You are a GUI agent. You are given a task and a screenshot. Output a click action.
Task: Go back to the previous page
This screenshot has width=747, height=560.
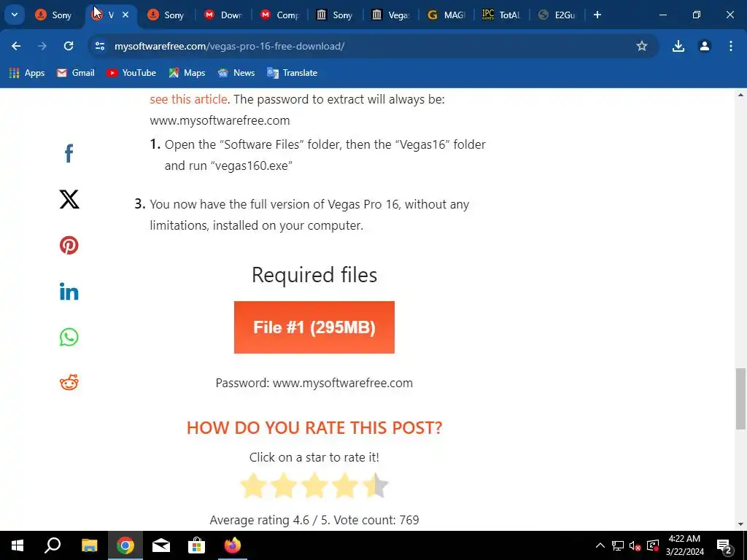pyautogui.click(x=16, y=46)
